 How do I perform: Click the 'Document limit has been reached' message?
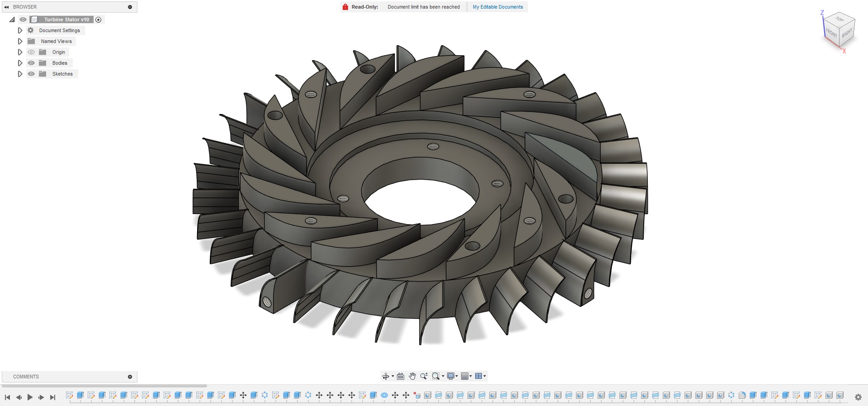point(424,7)
